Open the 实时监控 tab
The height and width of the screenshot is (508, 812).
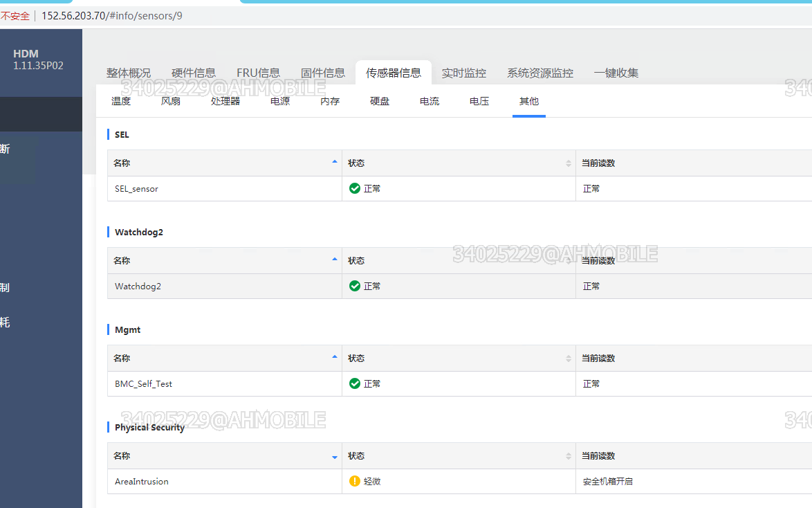coord(464,73)
